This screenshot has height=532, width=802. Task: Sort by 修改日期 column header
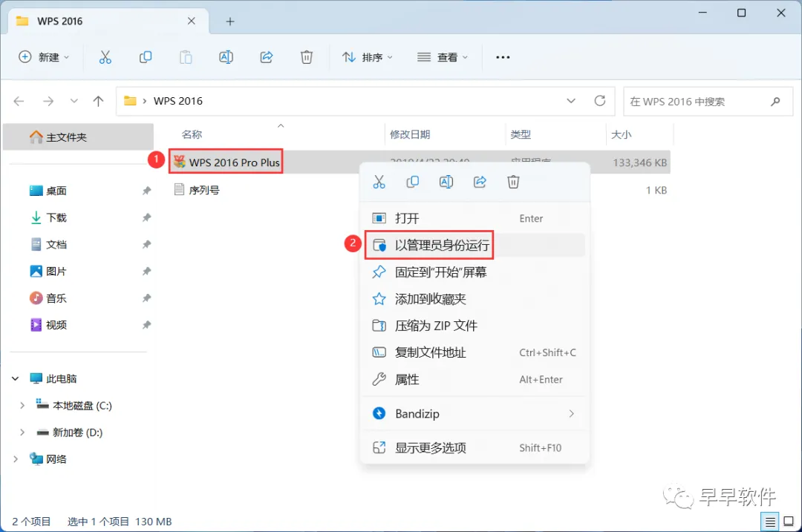(410, 134)
